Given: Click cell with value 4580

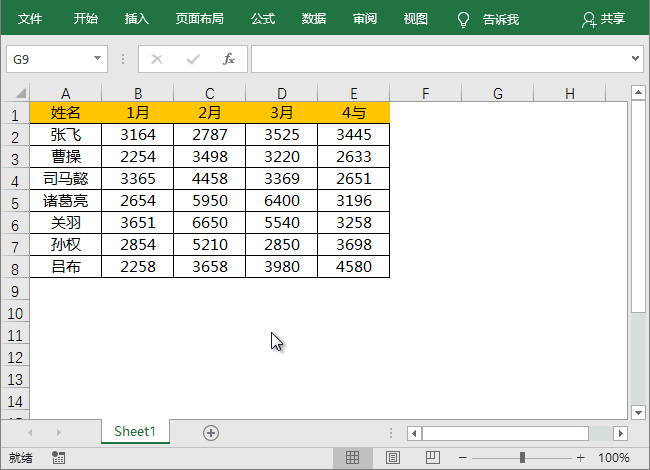Looking at the screenshot, I should (x=354, y=266).
